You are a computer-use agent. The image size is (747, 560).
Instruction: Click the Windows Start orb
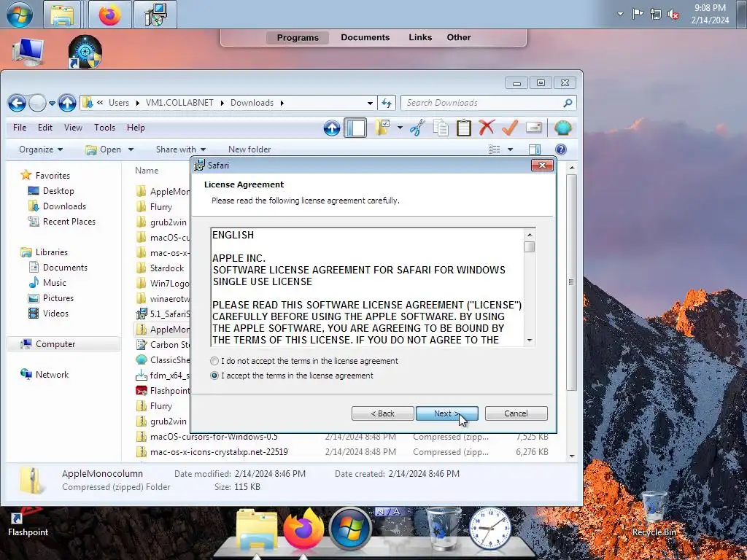click(x=19, y=15)
